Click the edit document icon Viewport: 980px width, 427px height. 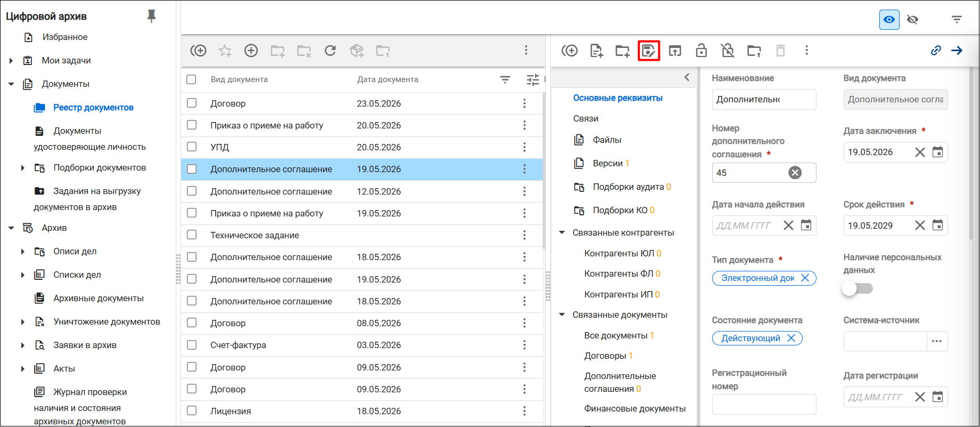click(x=649, y=51)
